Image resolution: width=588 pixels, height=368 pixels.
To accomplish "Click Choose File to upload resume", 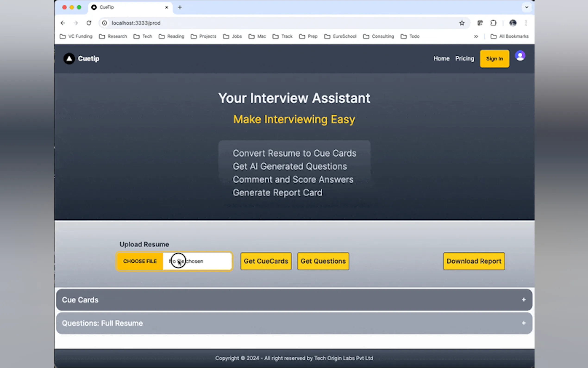I will tap(140, 261).
